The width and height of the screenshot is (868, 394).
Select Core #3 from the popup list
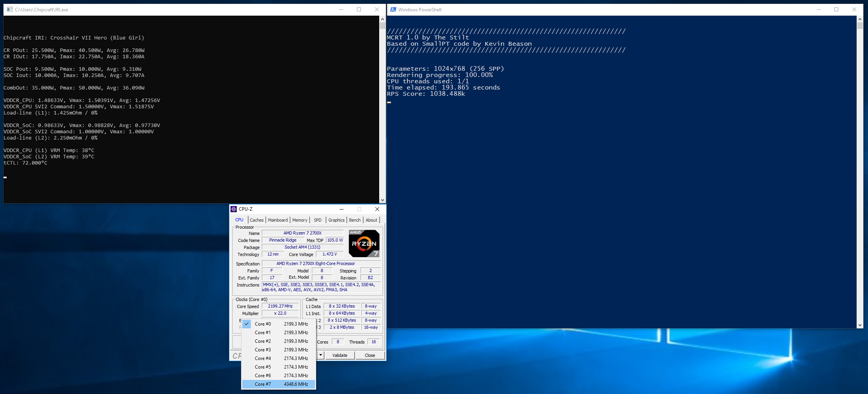pyautogui.click(x=279, y=350)
